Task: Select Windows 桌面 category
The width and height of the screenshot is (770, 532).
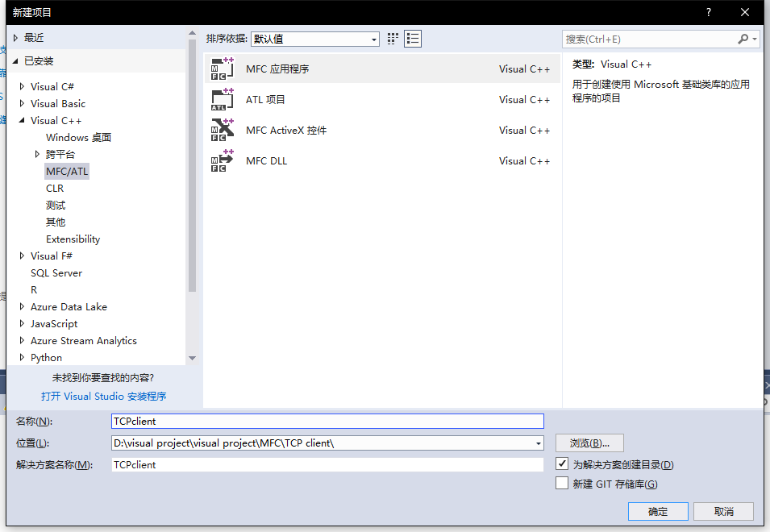Action: pyautogui.click(x=78, y=137)
